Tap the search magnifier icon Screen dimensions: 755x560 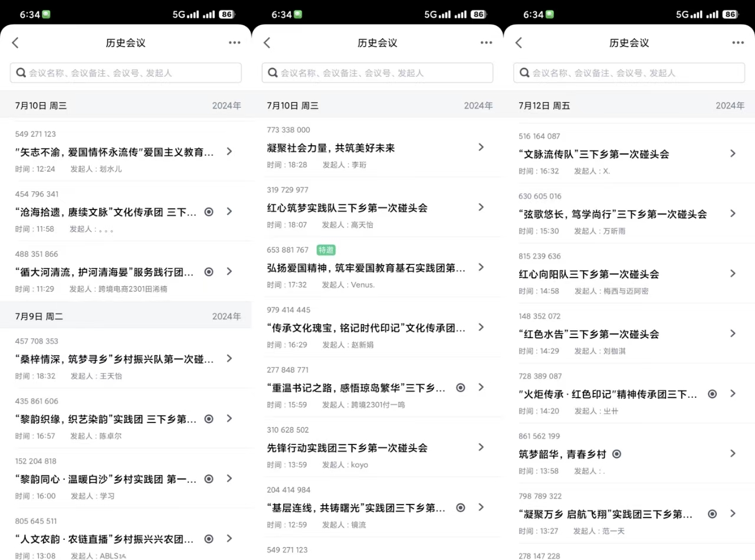[21, 73]
